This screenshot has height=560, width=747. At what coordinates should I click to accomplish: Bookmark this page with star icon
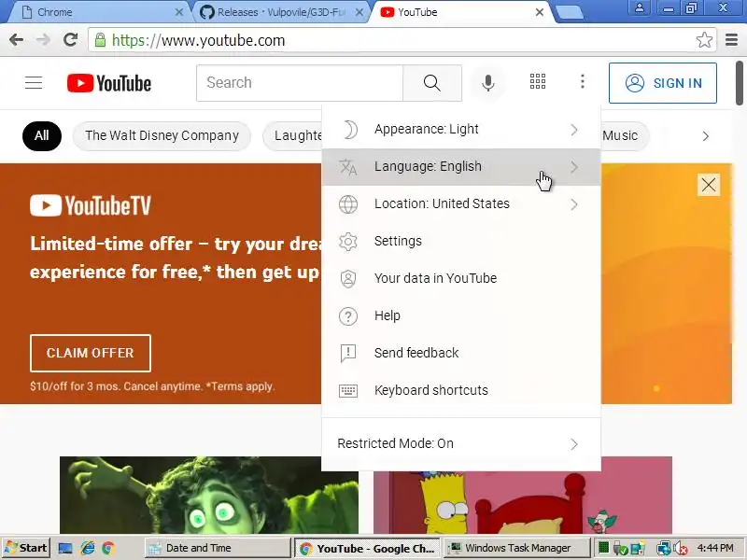pos(704,40)
